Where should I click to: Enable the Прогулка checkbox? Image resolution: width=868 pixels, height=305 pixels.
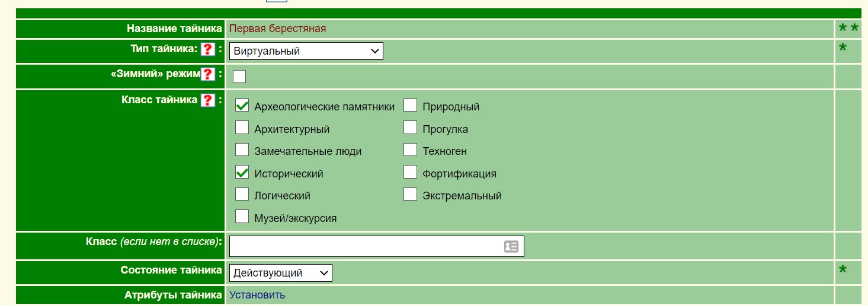point(410,128)
